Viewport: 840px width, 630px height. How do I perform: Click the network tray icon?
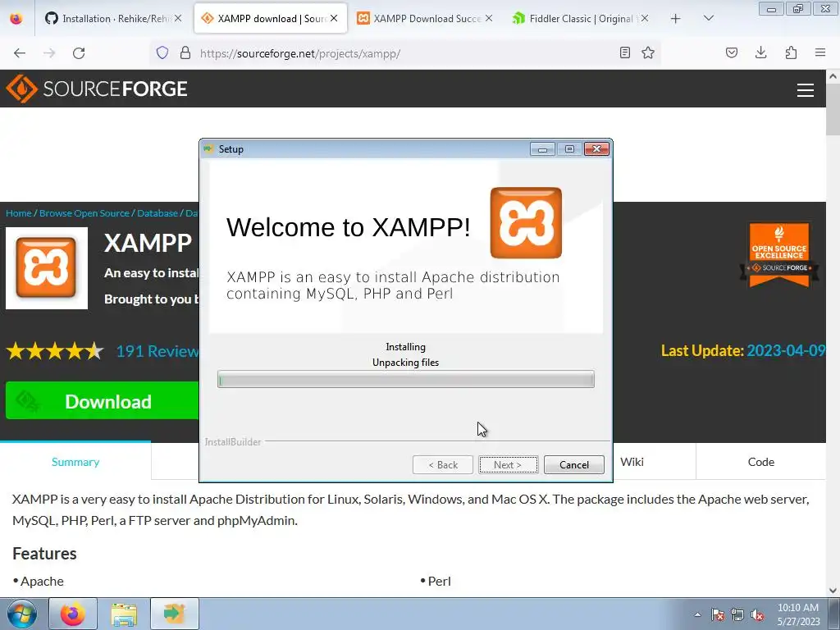click(737, 615)
